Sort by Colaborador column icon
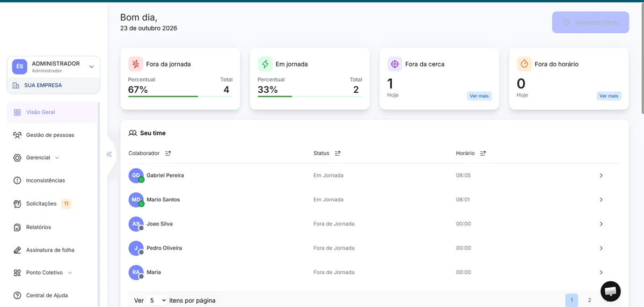The width and height of the screenshot is (644, 307). tap(168, 153)
